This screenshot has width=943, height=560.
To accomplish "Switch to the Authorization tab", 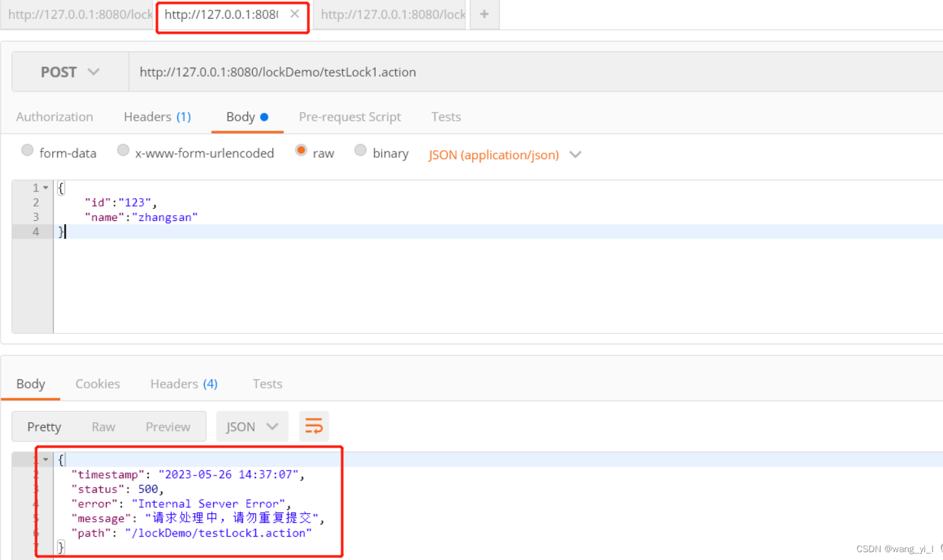I will [x=55, y=117].
